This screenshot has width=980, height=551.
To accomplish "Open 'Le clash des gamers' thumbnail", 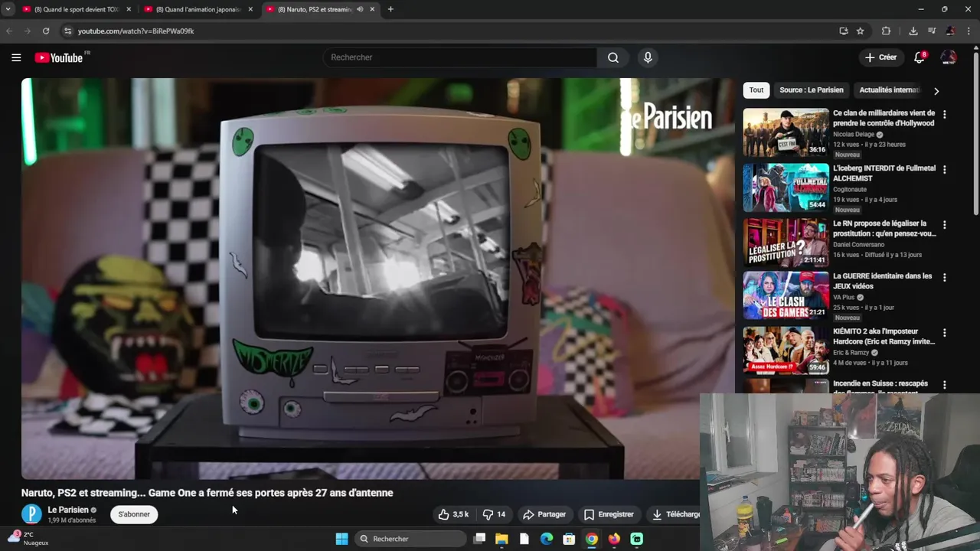I will point(786,295).
